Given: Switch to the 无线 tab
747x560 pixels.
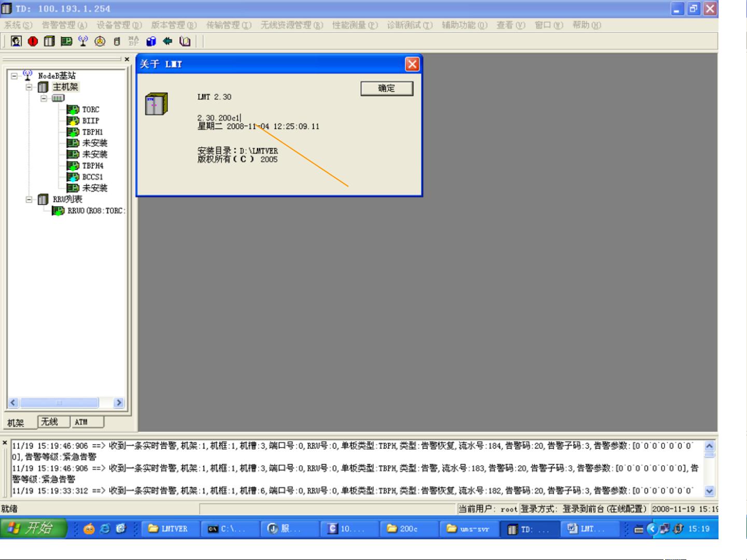Looking at the screenshot, I should (50, 422).
